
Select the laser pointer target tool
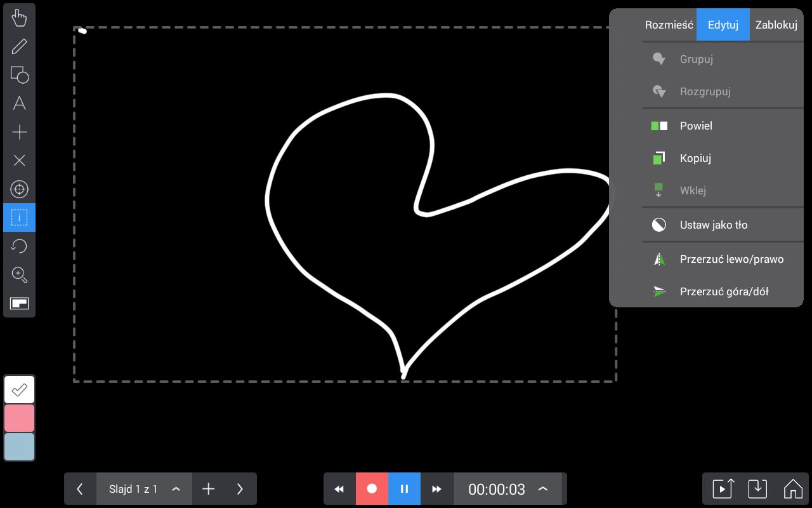coord(20,189)
